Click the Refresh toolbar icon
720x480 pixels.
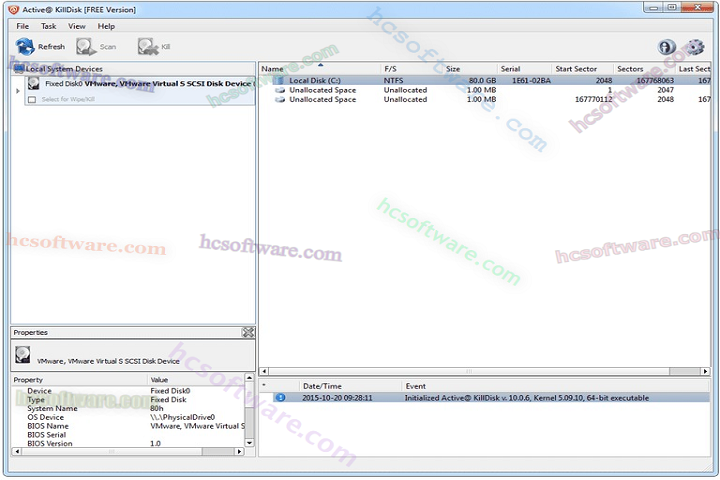(x=25, y=46)
